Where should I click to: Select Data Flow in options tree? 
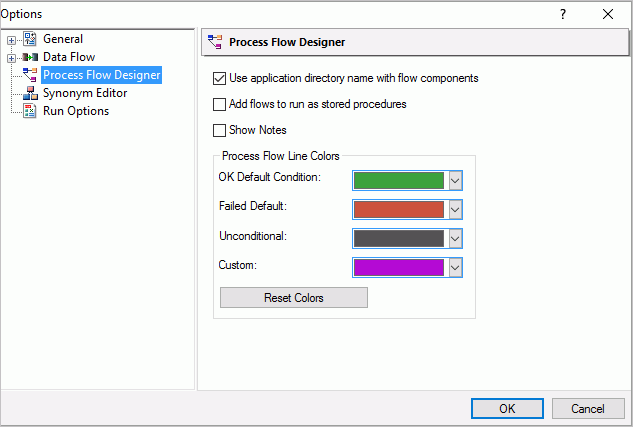coord(69,57)
